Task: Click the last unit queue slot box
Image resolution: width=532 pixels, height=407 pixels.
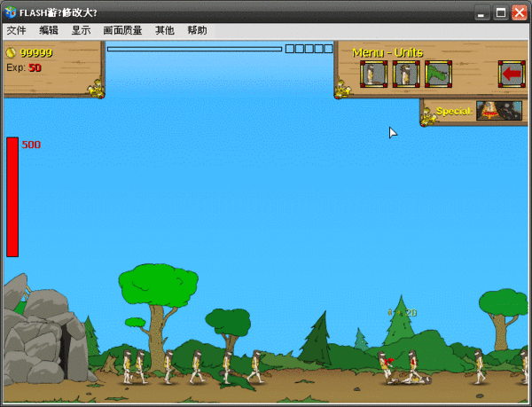Action: pyautogui.click(x=328, y=49)
